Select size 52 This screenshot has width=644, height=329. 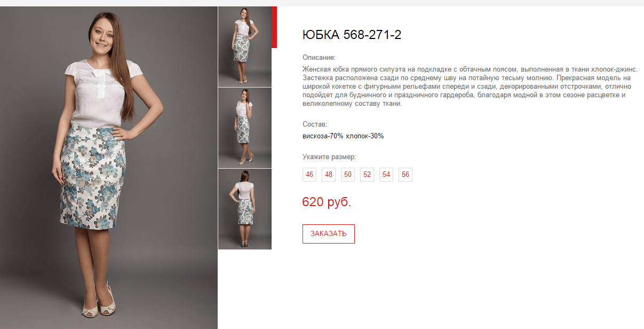tap(367, 175)
